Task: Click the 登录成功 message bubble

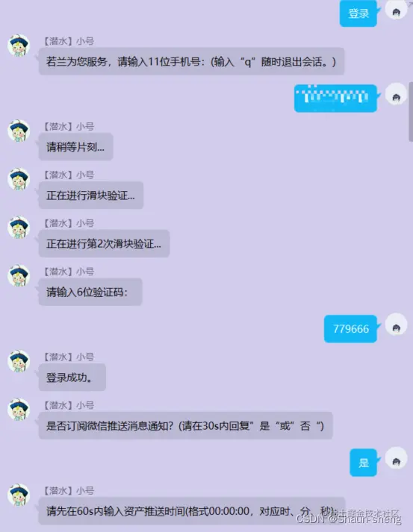Action: [x=72, y=377]
